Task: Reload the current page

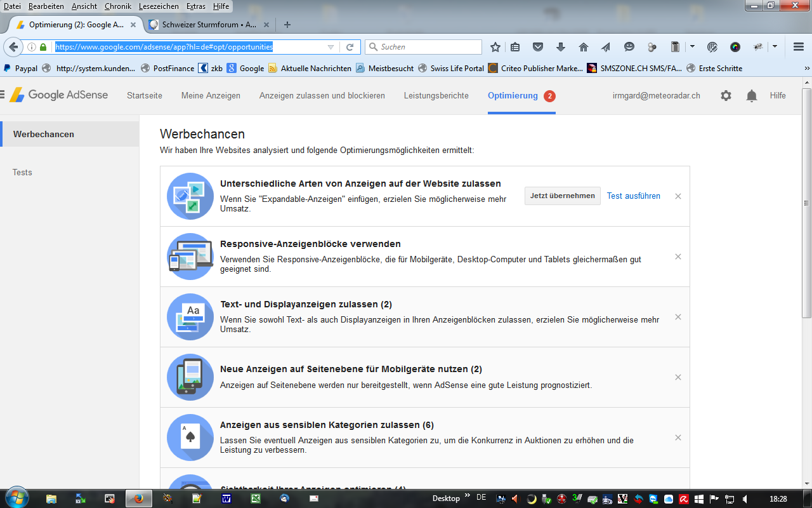Action: pos(350,47)
